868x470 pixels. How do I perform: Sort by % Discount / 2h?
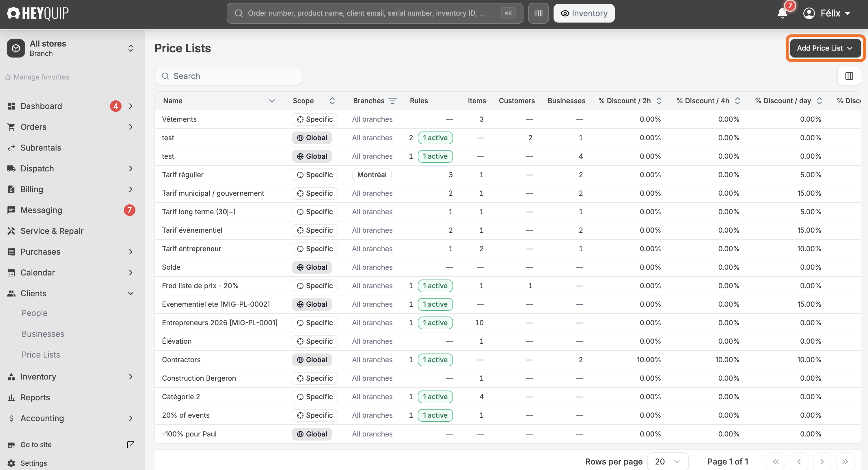[659, 101]
